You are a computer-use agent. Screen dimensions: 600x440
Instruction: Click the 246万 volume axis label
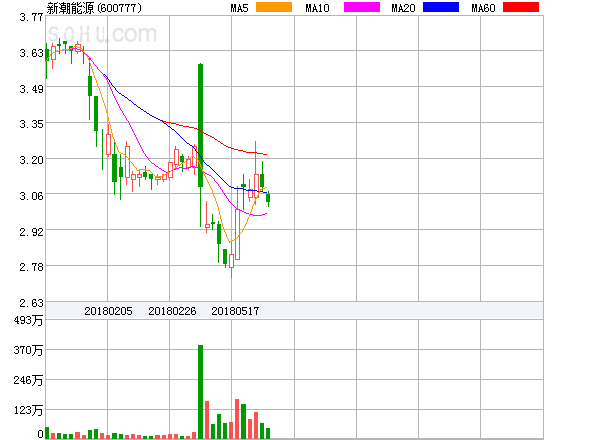tap(28, 380)
